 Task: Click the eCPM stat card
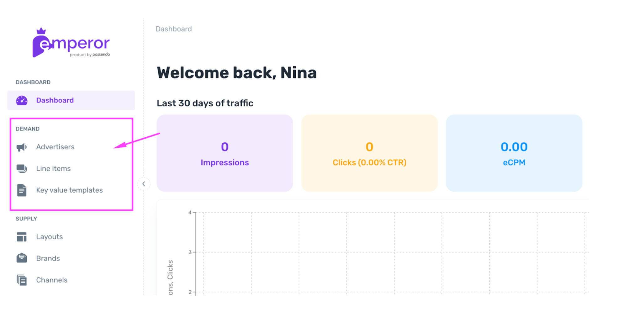point(514,153)
